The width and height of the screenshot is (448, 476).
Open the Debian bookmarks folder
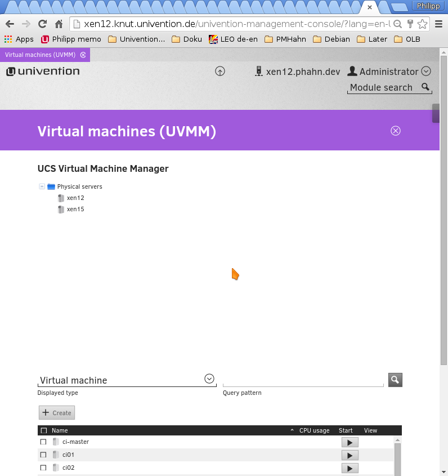(x=331, y=39)
